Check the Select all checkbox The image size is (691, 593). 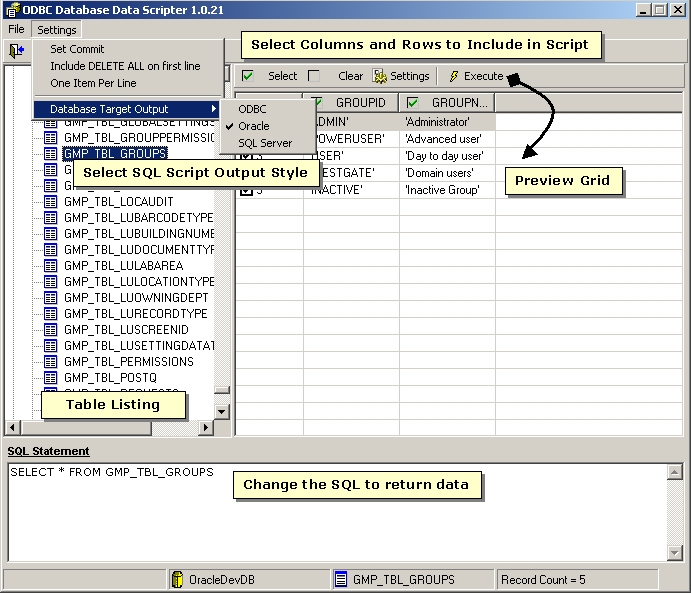click(247, 76)
